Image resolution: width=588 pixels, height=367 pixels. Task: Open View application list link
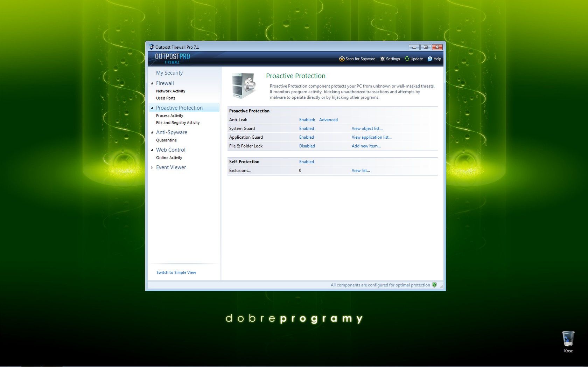pyautogui.click(x=372, y=137)
